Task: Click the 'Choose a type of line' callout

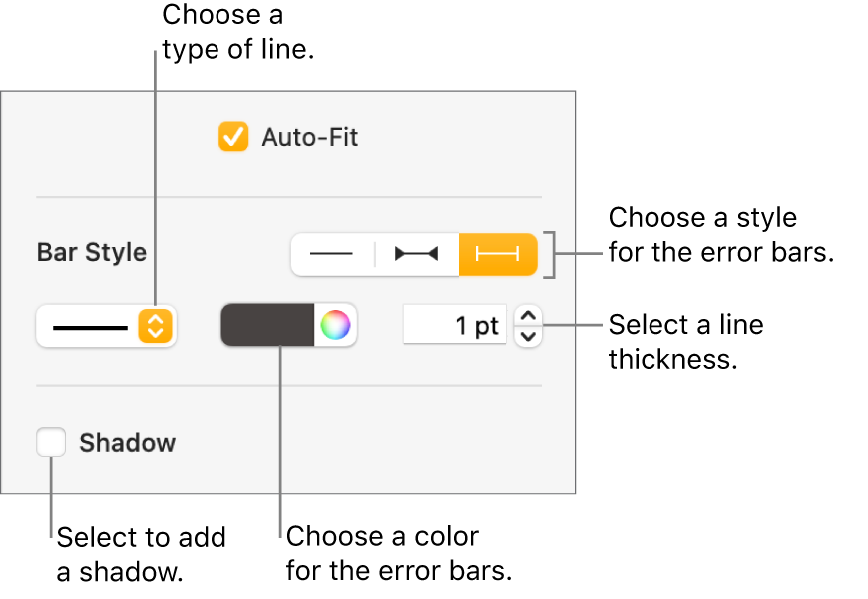Action: [x=237, y=31]
